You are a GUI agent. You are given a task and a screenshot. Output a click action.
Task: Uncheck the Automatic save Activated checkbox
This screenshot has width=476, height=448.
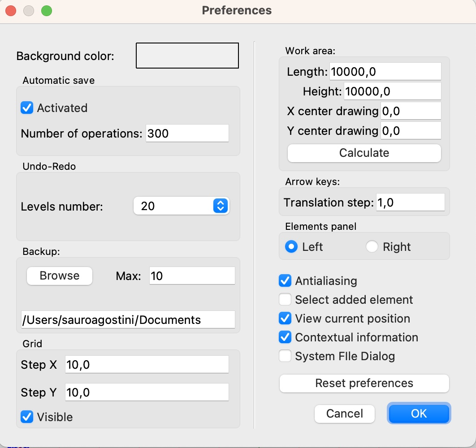click(x=27, y=108)
